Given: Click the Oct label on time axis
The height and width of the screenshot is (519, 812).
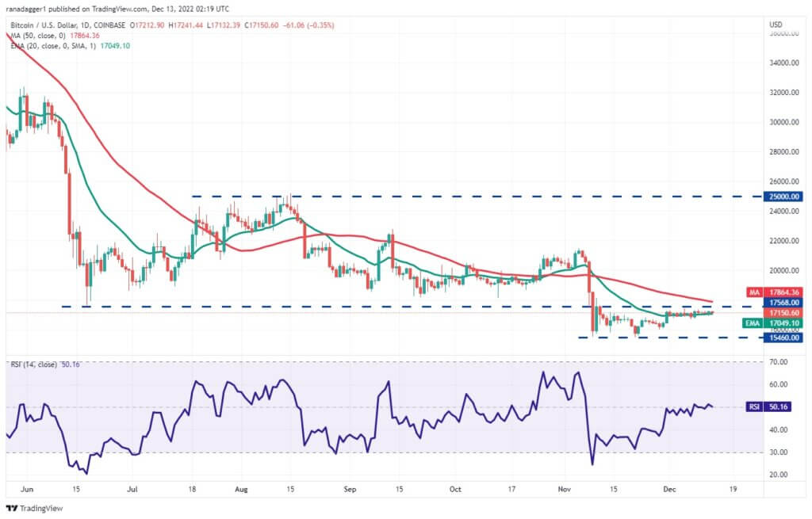Looking at the screenshot, I should pos(455,489).
